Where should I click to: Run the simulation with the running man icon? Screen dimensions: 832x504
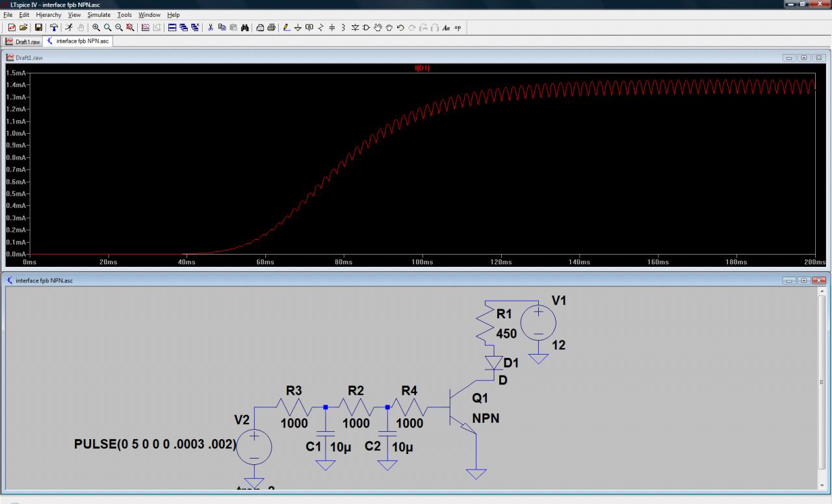pyautogui.click(x=68, y=27)
